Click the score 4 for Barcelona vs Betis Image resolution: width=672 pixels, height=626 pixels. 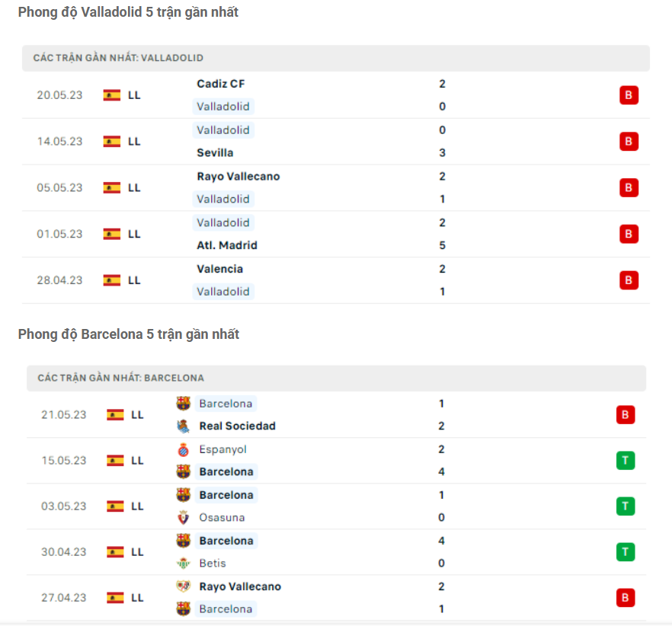[440, 540]
